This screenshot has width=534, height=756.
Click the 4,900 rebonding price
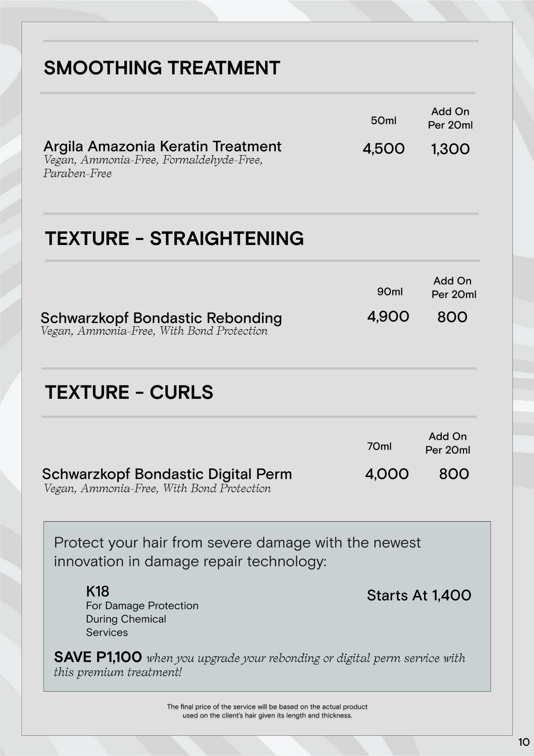(x=388, y=317)
